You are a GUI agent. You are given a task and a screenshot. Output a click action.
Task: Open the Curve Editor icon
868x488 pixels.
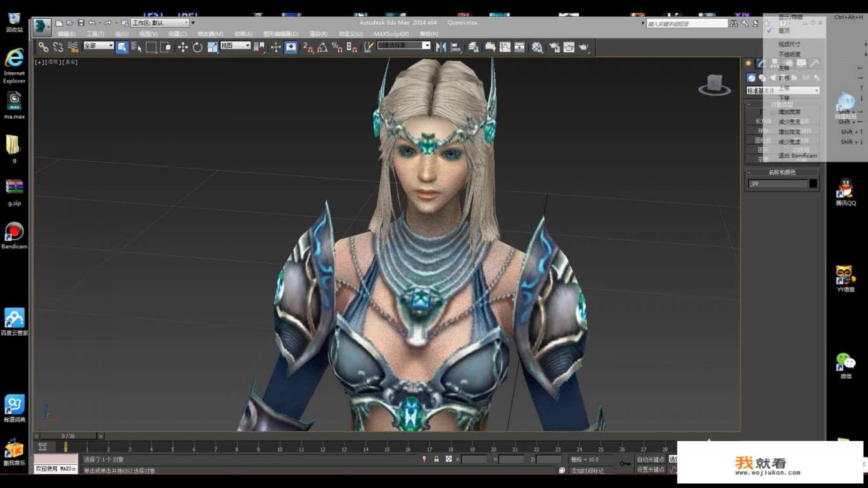pyautogui.click(x=505, y=46)
